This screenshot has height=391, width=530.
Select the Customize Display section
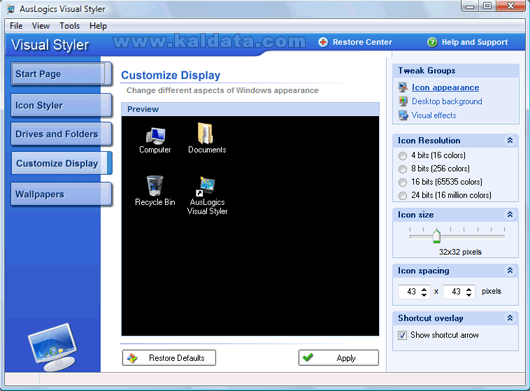click(x=62, y=163)
